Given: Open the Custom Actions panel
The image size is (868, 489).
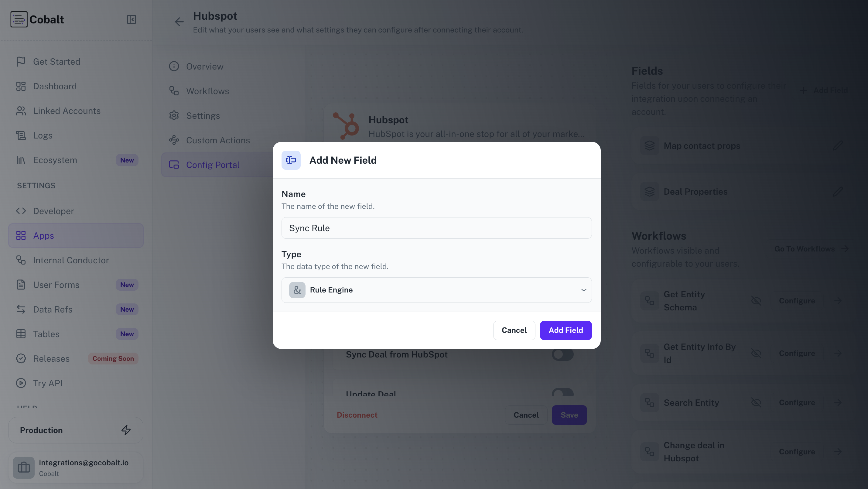Looking at the screenshot, I should [x=218, y=140].
